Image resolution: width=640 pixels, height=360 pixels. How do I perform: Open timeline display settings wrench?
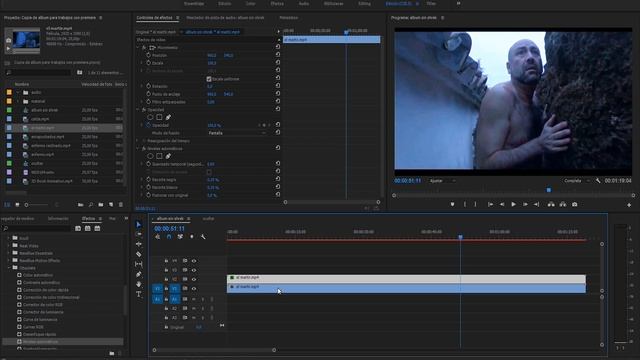(x=203, y=237)
